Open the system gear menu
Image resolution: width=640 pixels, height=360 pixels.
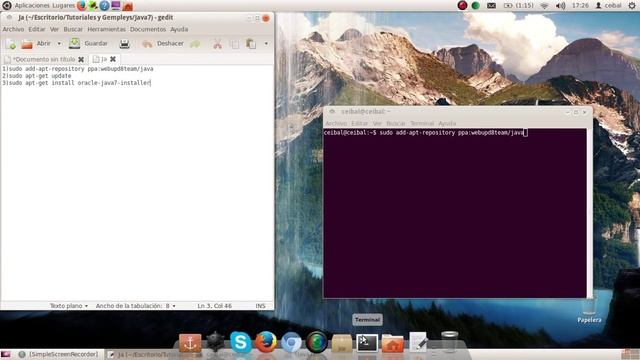click(631, 6)
